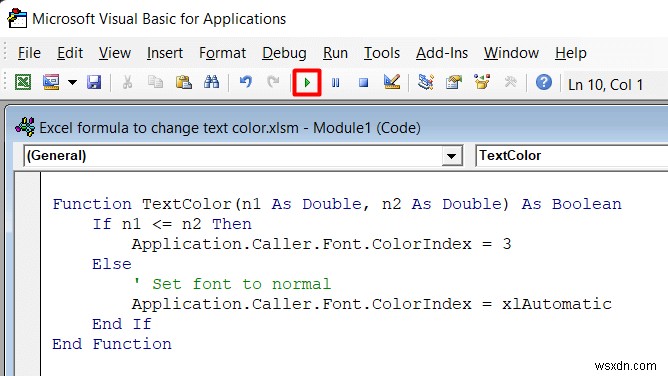Click the 'ColorIndex = 3' code line

click(321, 244)
